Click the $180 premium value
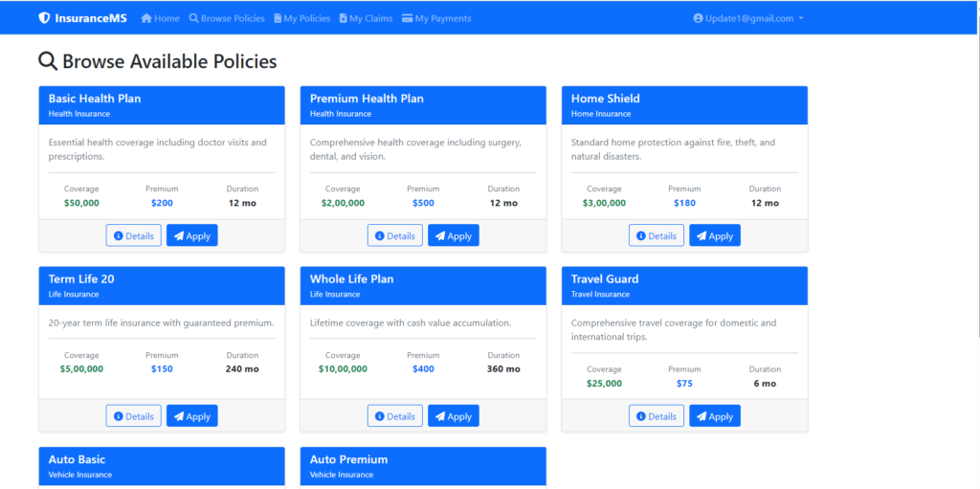 pos(684,203)
